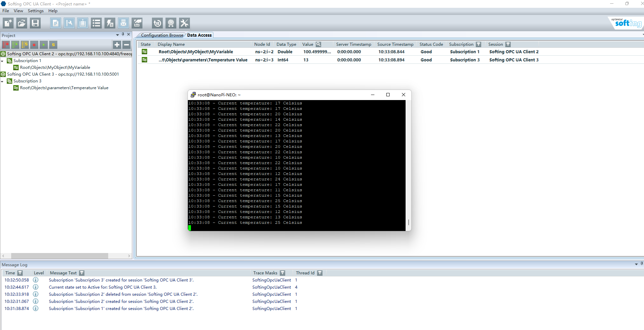Viewport: 644px width, 330px height.
Task: Open the lightning events view icon
Action: click(110, 23)
